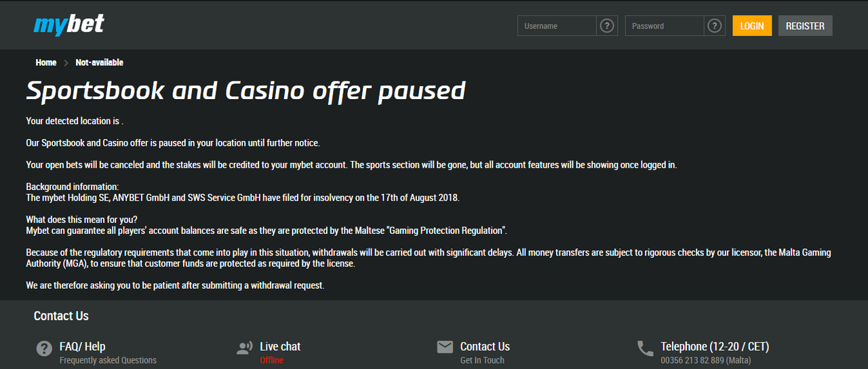Click the breadcrumb chevron separator
This screenshot has height=369, width=868.
coord(66,62)
